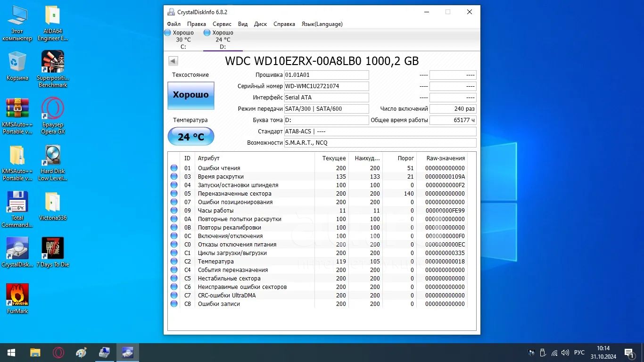Click Opera icon in the taskbar
Image resolution: width=644 pixels, height=362 pixels.
pos(58,353)
